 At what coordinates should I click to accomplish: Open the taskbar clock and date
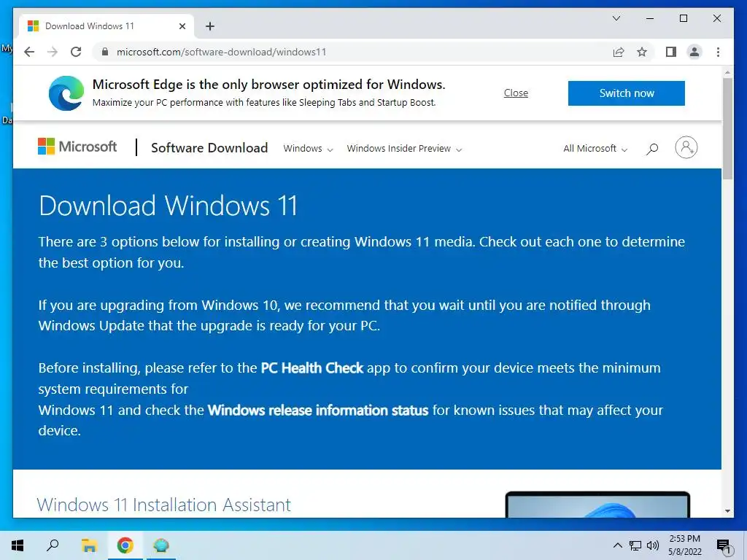click(x=684, y=545)
